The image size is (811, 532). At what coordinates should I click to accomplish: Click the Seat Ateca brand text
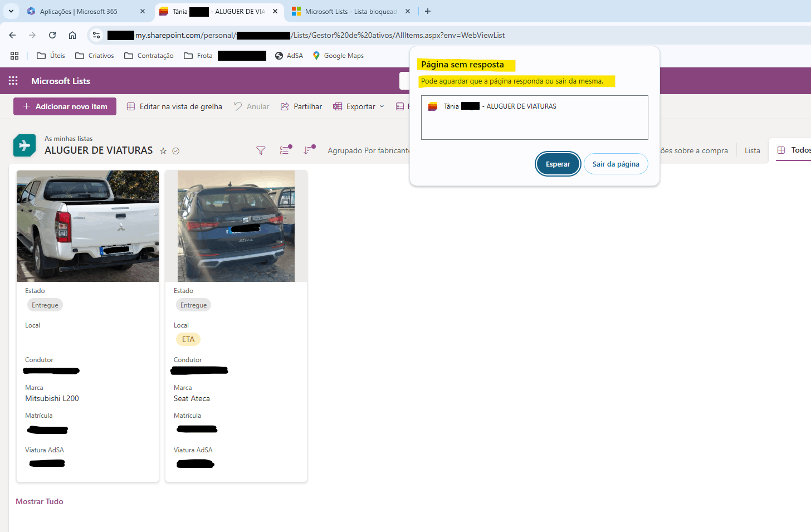(x=192, y=398)
